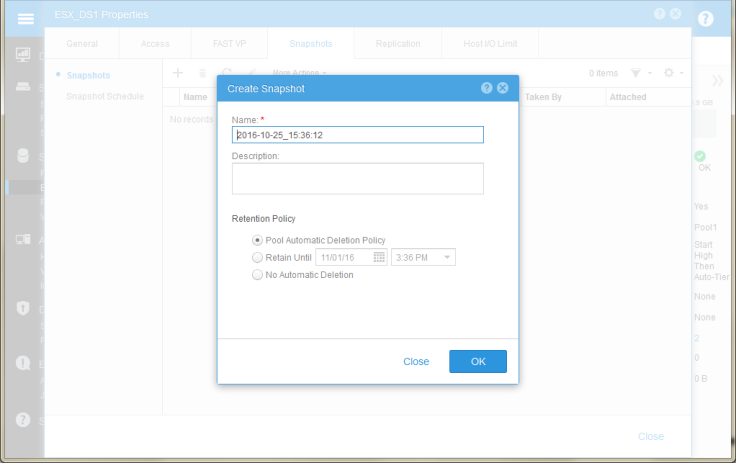This screenshot has width=736, height=463.
Task: Click in the Description text box
Action: [x=357, y=178]
